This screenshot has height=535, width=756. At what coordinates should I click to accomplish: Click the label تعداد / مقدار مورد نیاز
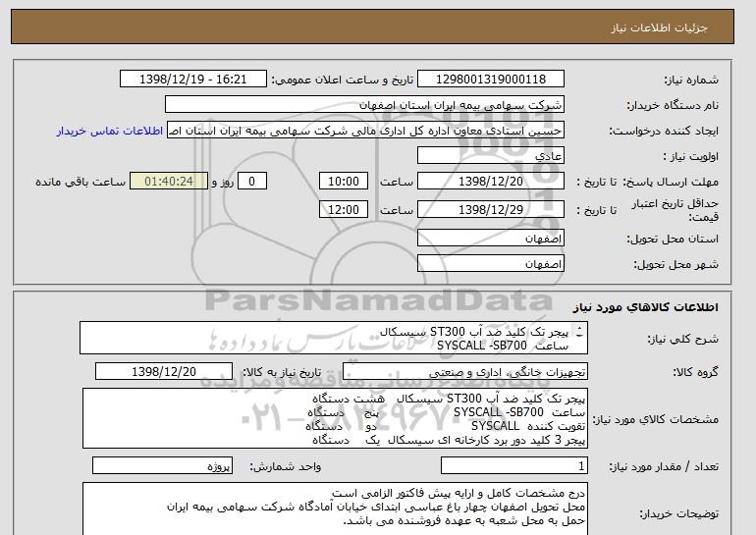point(664,466)
